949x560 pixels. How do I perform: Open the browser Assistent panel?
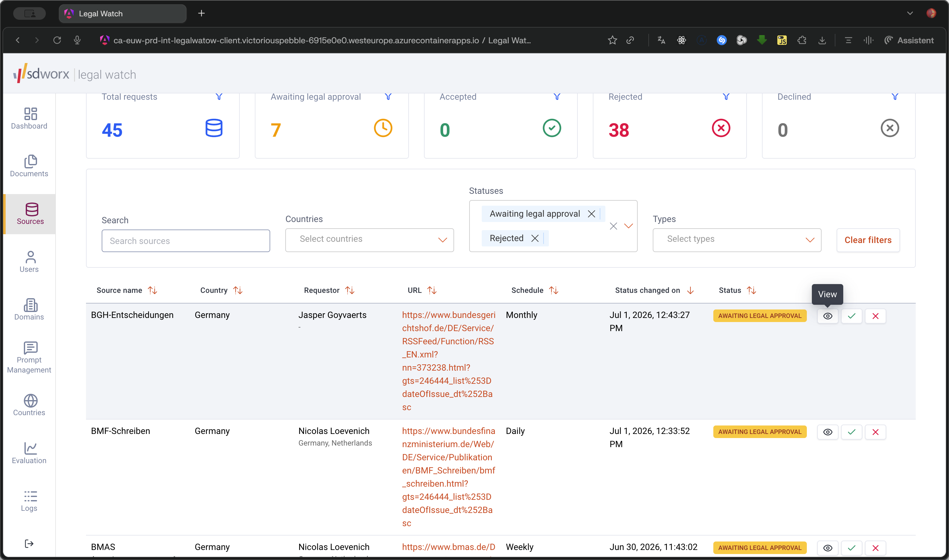pos(909,40)
